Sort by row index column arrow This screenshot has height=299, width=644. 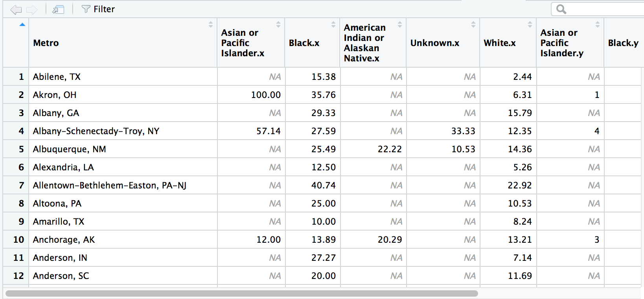(x=22, y=25)
